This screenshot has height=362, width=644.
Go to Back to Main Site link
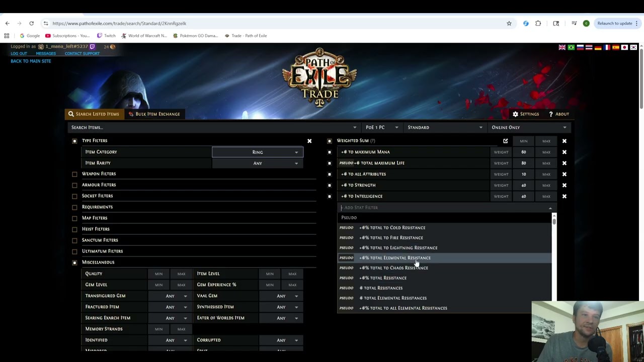31,61
